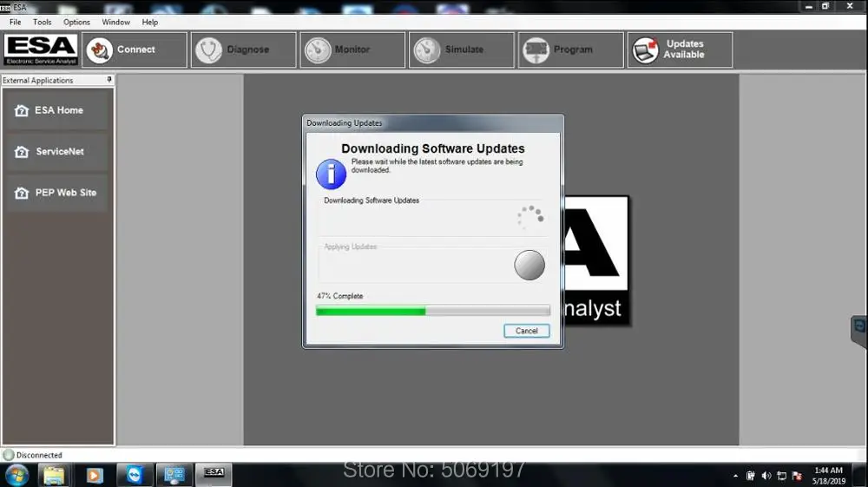This screenshot has width=868, height=487.
Task: Click the network tray icon
Action: tap(782, 476)
